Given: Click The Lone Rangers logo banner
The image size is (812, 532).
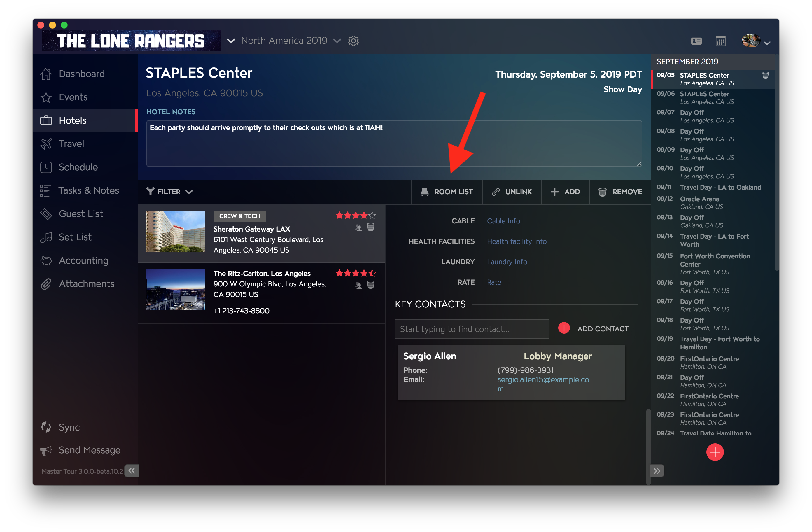Looking at the screenshot, I should (x=131, y=41).
